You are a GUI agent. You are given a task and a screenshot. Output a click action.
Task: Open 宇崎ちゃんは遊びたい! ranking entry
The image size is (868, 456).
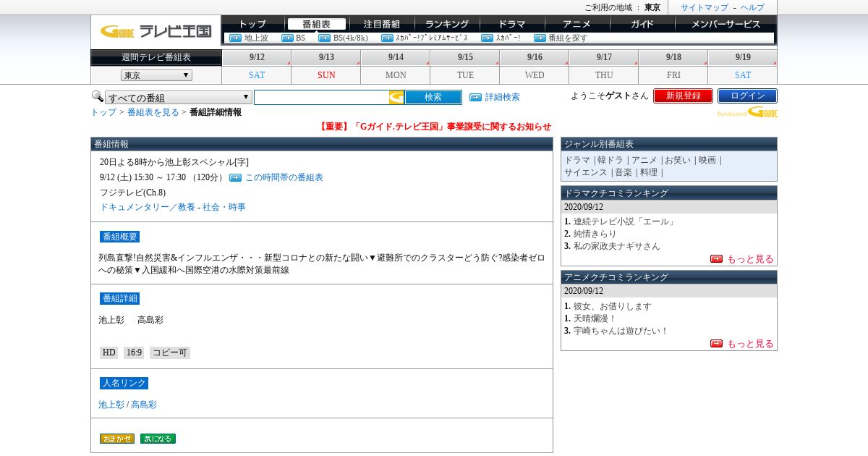(621, 331)
